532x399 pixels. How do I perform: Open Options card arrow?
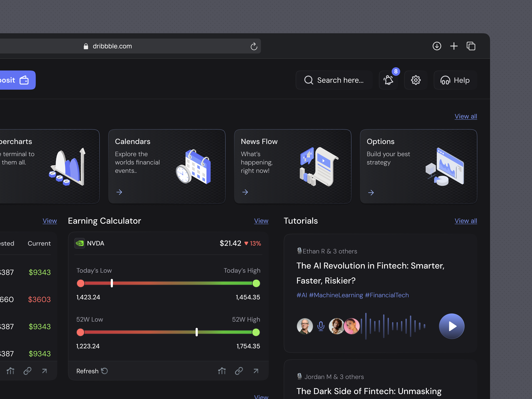(x=371, y=192)
